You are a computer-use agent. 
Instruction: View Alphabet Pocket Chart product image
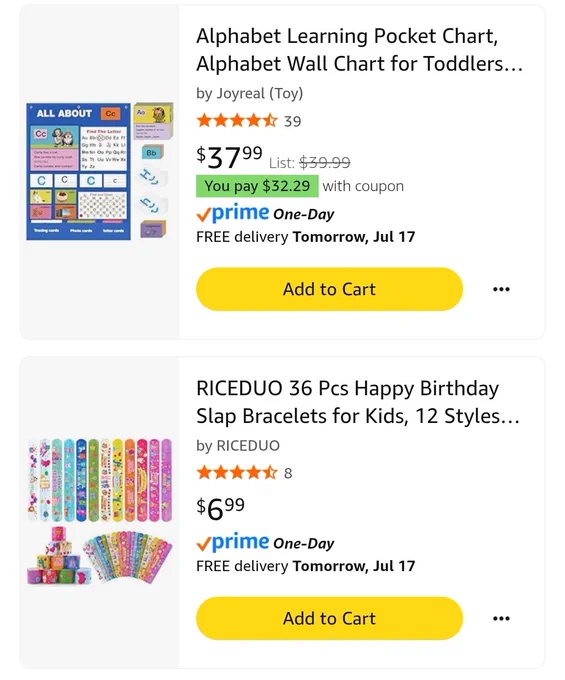pyautogui.click(x=100, y=171)
